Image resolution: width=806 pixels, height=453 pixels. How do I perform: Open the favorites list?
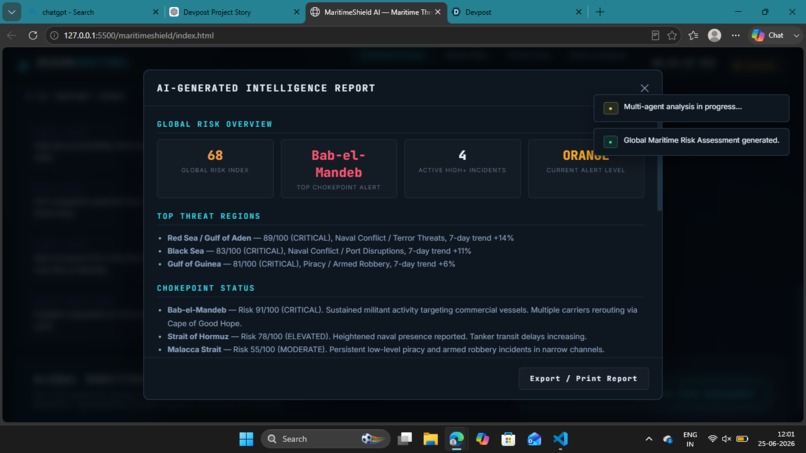(693, 35)
